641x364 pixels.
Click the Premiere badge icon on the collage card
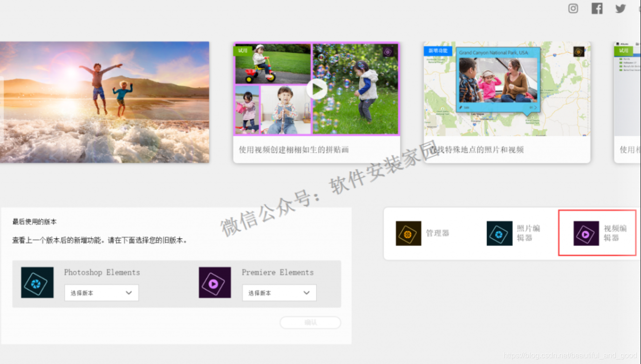(388, 52)
